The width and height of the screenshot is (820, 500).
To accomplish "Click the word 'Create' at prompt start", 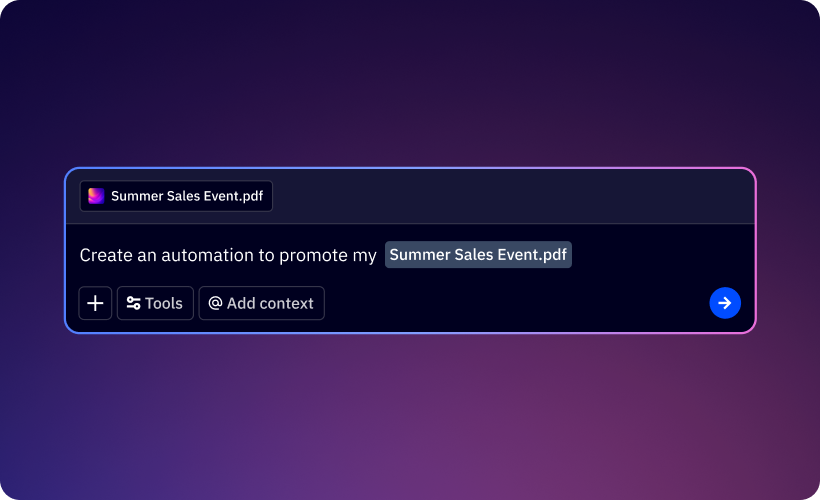I will tap(105, 255).
